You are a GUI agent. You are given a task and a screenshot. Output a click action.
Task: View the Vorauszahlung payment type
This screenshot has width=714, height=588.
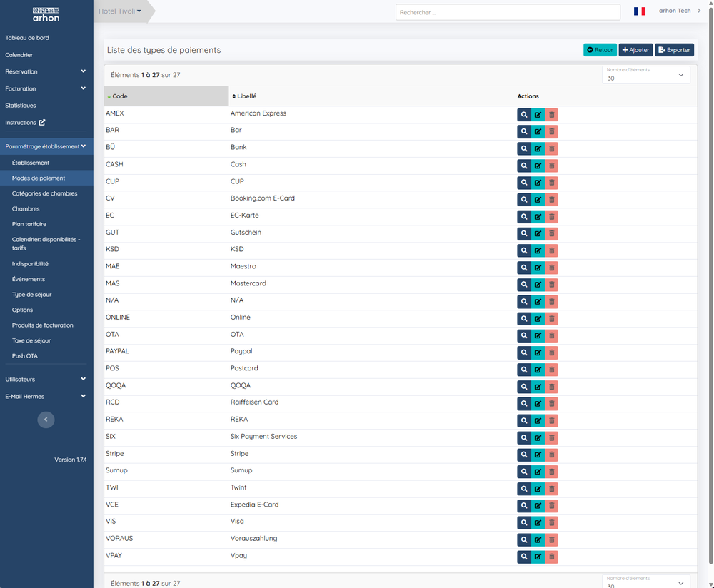tap(524, 539)
